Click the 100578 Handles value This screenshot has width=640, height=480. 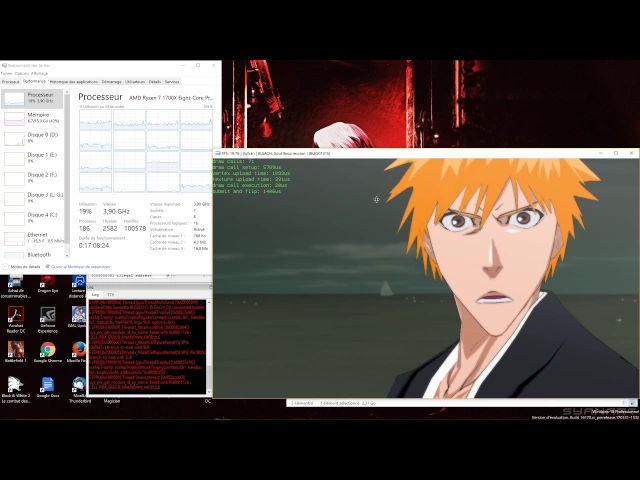(x=135, y=229)
